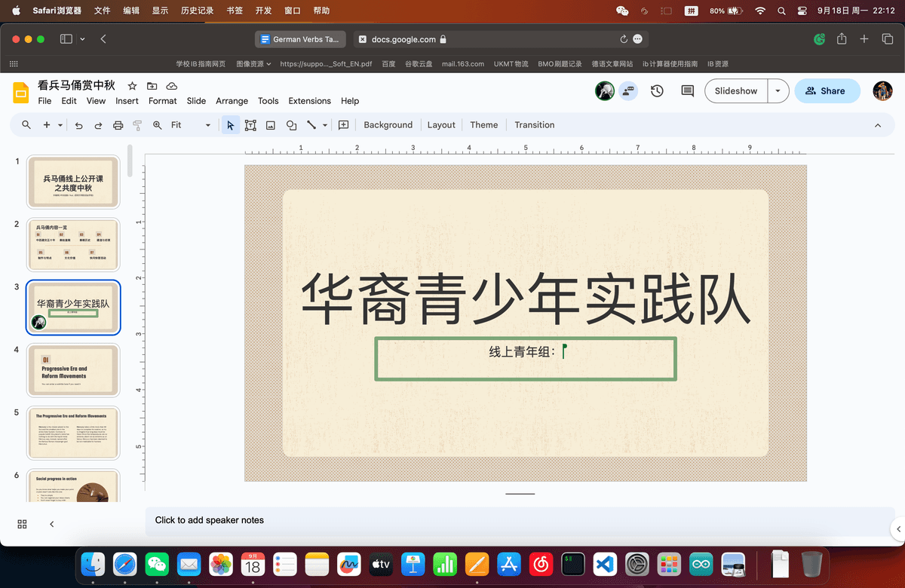Image resolution: width=905 pixels, height=588 pixels.
Task: Click the Share button
Action: tap(827, 91)
